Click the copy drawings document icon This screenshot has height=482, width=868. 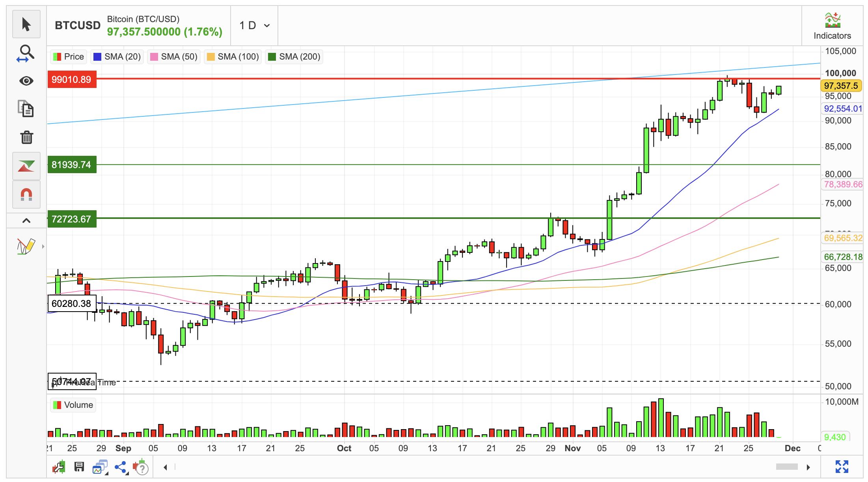pyautogui.click(x=26, y=108)
